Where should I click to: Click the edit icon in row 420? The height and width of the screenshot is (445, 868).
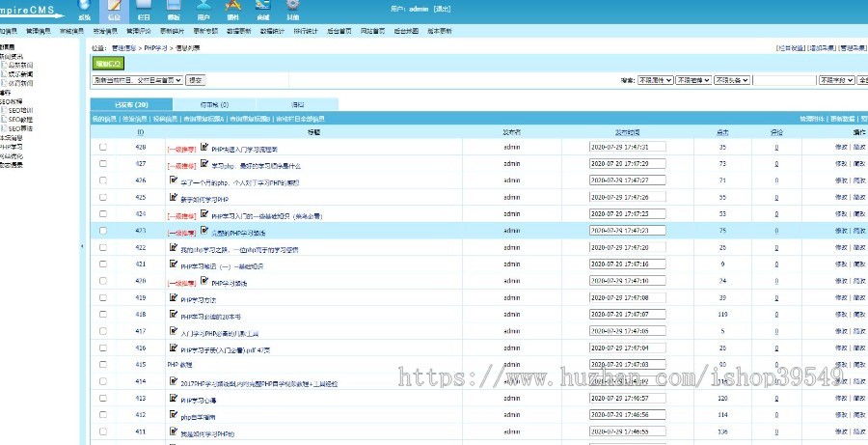click(204, 280)
